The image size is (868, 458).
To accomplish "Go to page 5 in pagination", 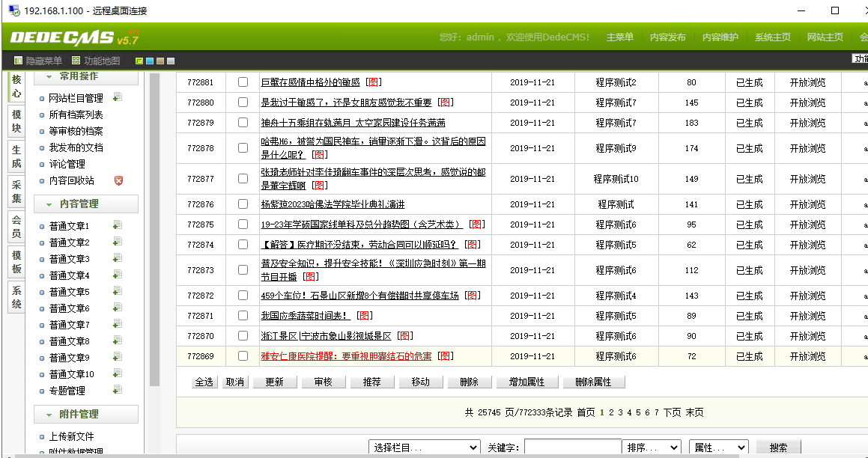I will click(638, 412).
